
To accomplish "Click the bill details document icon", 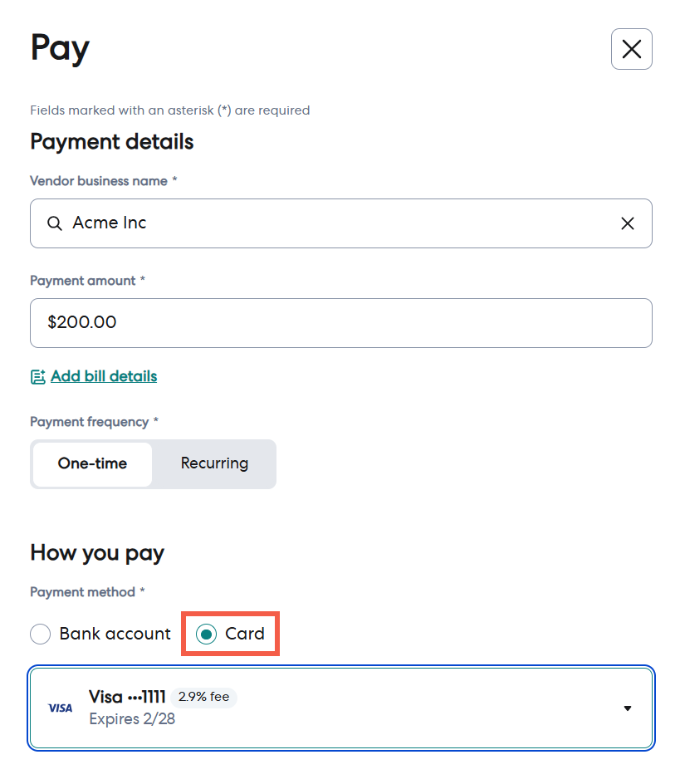I will [x=38, y=376].
